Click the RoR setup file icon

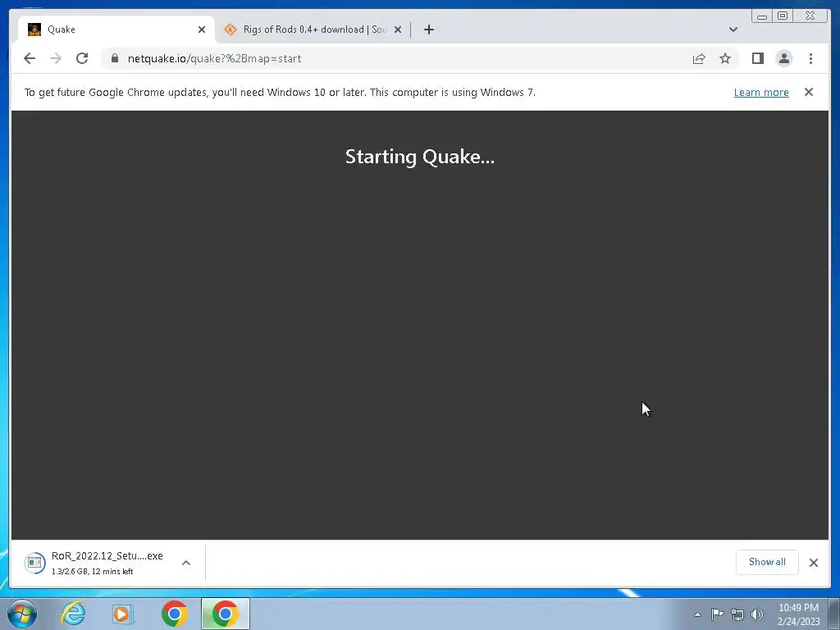point(34,563)
